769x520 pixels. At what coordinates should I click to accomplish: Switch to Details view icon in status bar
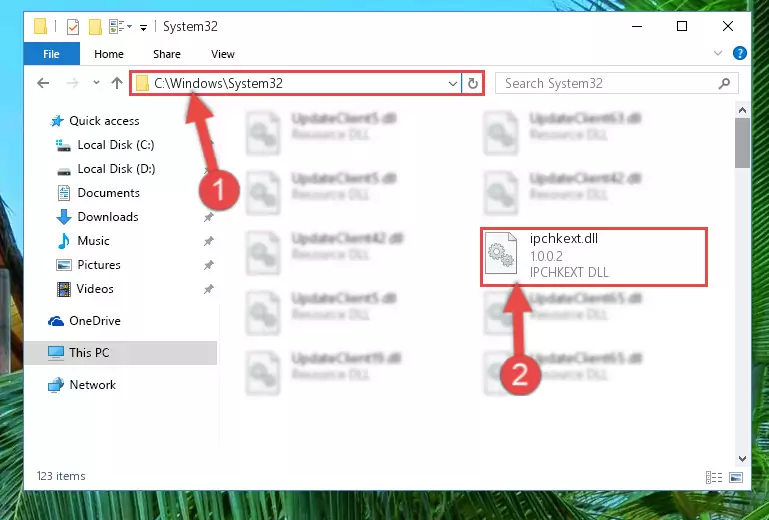[x=714, y=477]
